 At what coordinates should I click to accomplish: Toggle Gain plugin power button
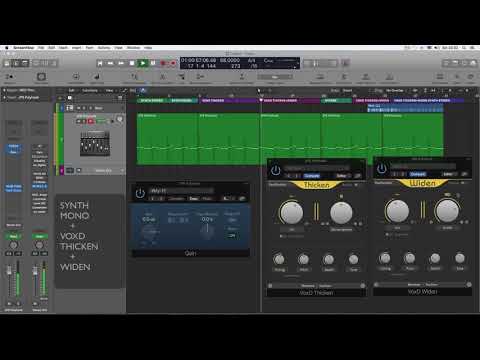pyautogui.click(x=140, y=193)
